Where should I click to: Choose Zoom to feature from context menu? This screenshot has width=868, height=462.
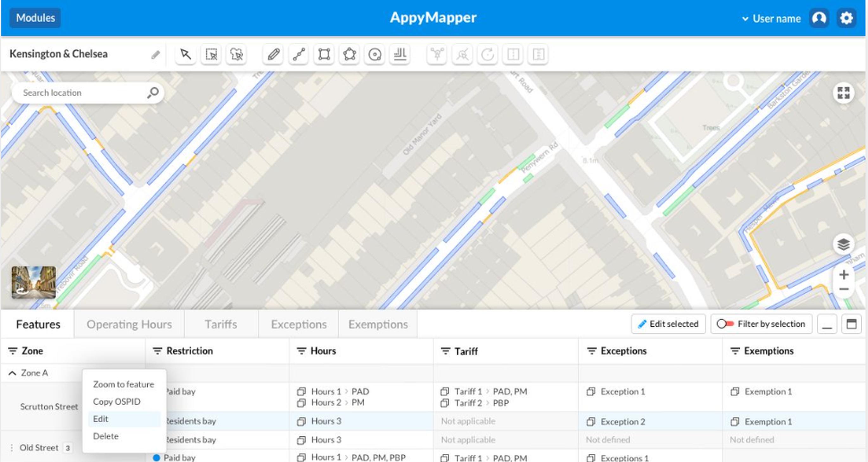(124, 384)
